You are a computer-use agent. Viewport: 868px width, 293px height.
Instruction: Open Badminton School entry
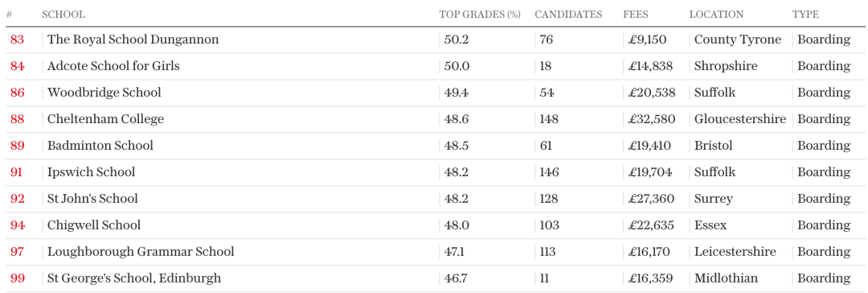(x=100, y=146)
